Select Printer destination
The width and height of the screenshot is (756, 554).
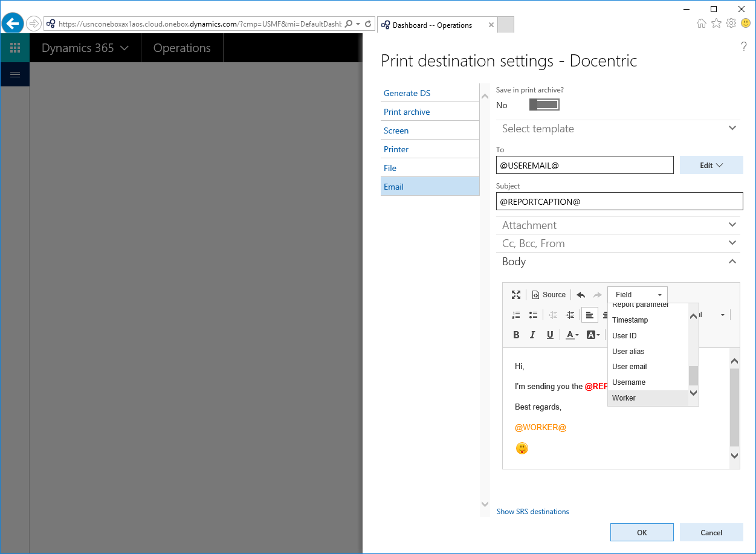click(430, 149)
